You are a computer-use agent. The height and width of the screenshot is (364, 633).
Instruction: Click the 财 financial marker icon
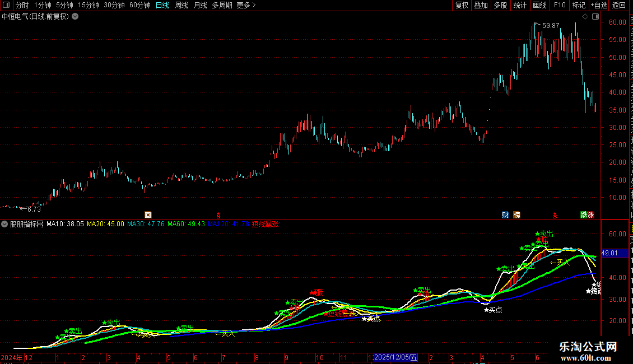[505, 215]
